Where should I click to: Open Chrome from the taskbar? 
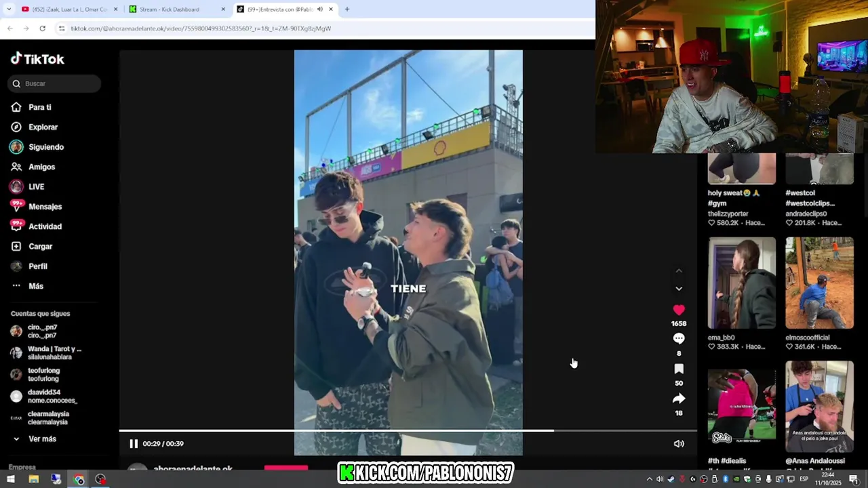(x=79, y=480)
